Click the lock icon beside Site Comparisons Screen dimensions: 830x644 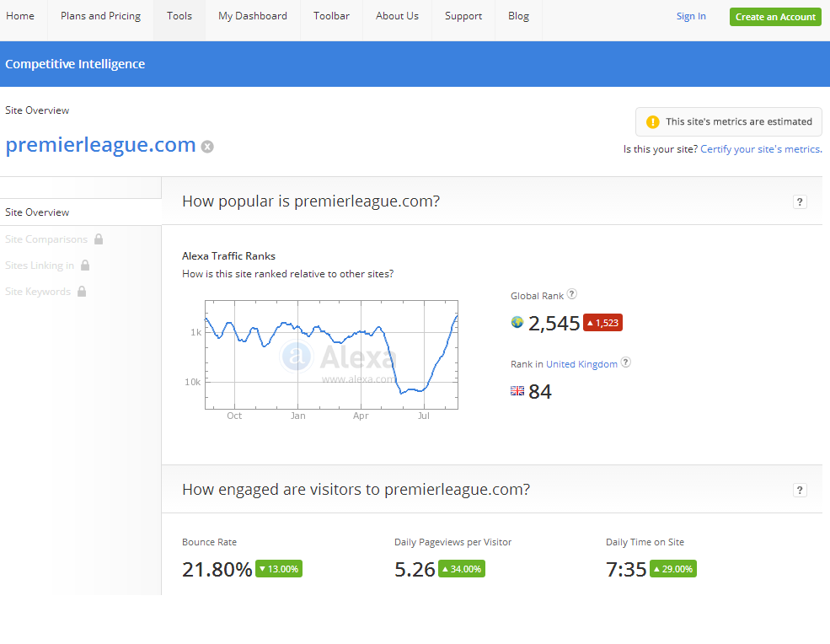coord(99,239)
